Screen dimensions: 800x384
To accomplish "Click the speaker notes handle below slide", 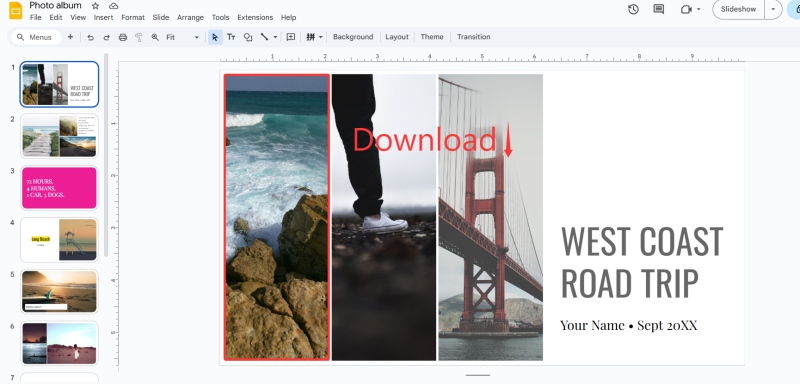I will click(x=478, y=375).
